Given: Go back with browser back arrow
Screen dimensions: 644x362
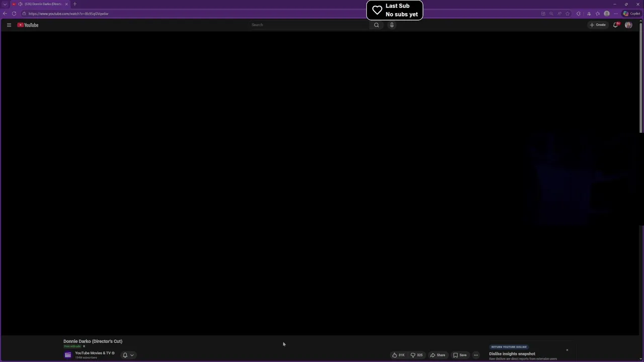Looking at the screenshot, I should [x=5, y=14].
